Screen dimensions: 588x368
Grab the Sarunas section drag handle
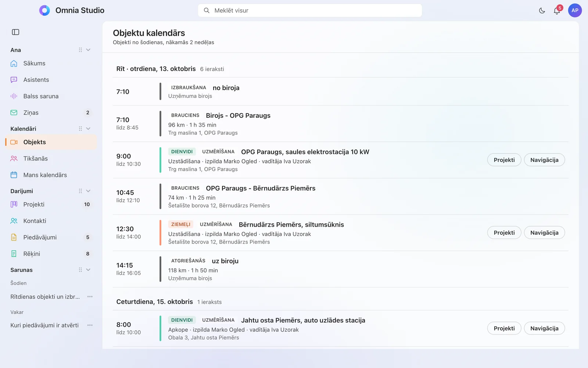click(80, 270)
